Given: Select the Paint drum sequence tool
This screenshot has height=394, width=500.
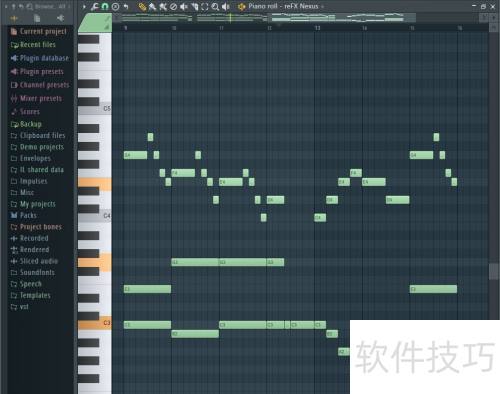Looking at the screenshot, I should 163,6.
